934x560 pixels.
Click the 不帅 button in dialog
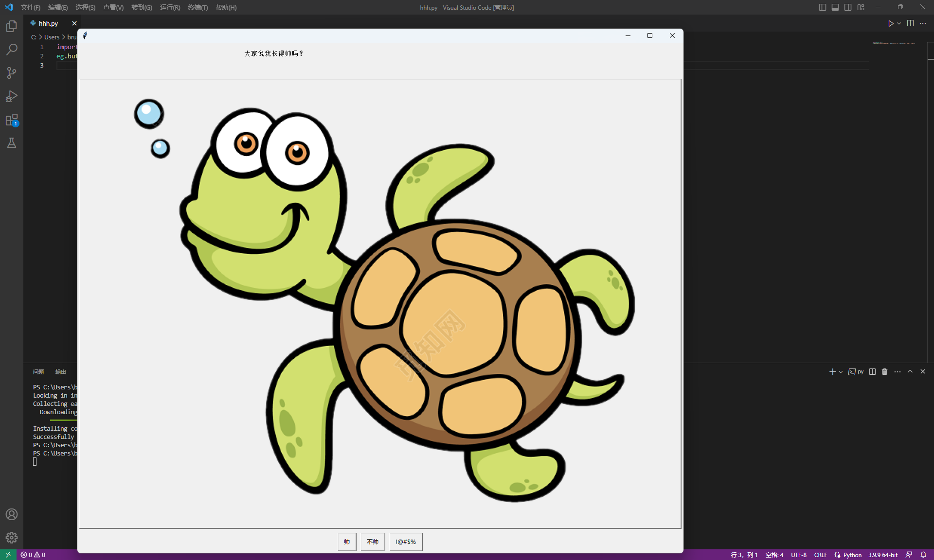click(x=373, y=542)
